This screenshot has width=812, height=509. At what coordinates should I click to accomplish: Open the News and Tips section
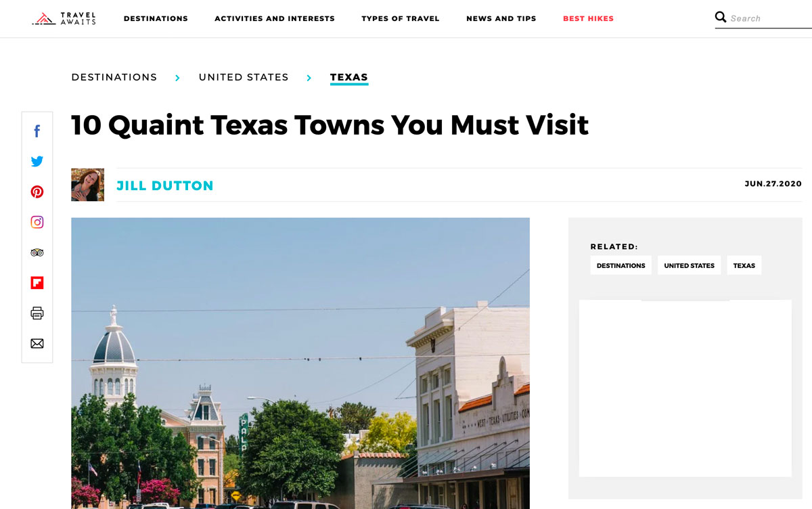pyautogui.click(x=501, y=18)
